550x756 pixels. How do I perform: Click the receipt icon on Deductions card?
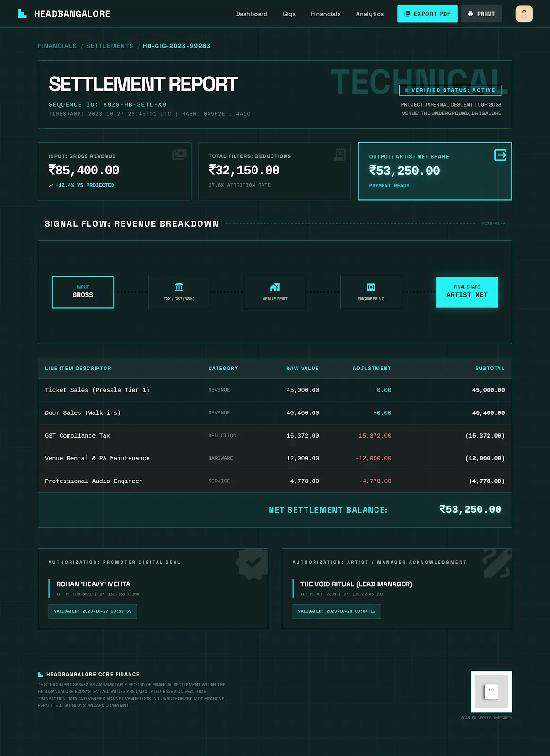tap(340, 154)
